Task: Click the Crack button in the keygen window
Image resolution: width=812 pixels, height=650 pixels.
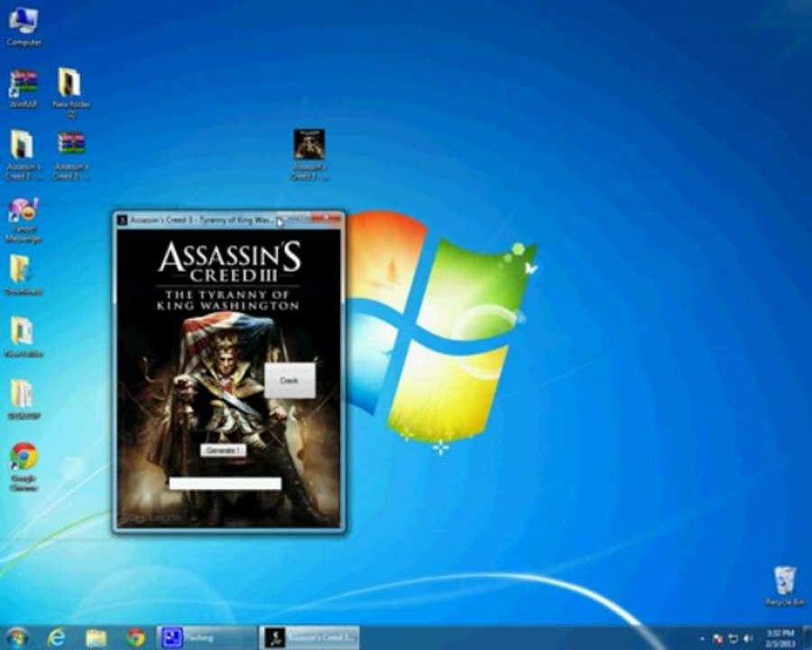Action: 290,380
